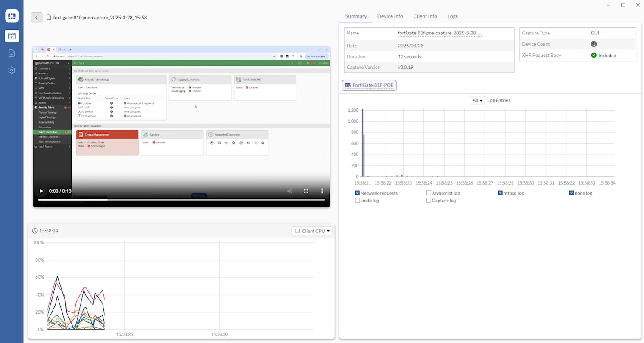Switch to the Device Info tab
The width and height of the screenshot is (644, 343).
pyautogui.click(x=389, y=16)
